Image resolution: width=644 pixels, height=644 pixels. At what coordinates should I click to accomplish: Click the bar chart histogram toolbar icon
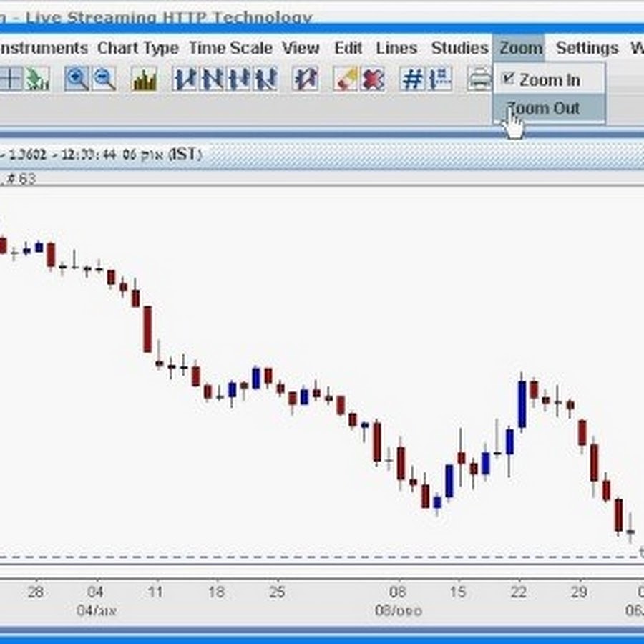pyautogui.click(x=145, y=79)
